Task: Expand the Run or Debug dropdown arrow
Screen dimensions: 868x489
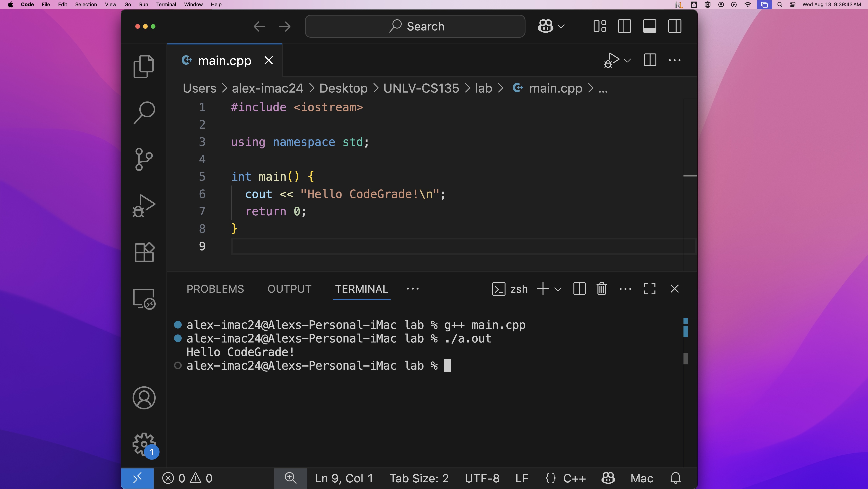Action: click(627, 61)
